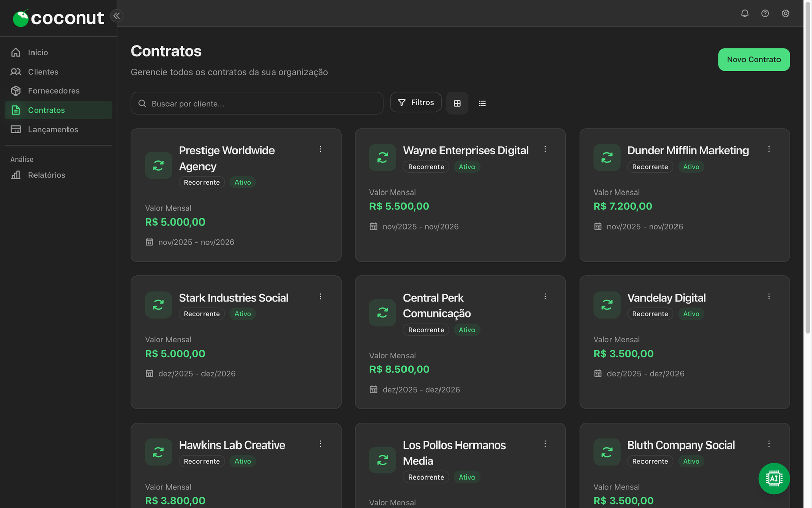Click calendar icon on Dunder Mifflin card

[x=598, y=226]
